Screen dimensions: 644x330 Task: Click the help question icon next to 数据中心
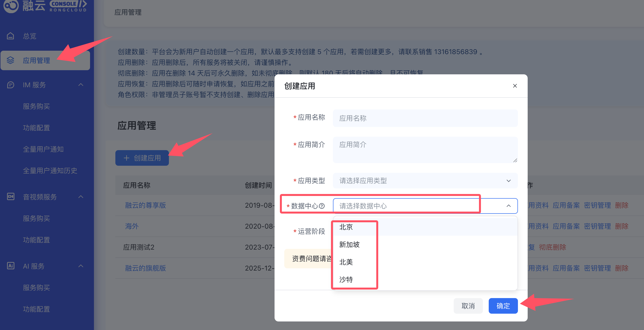[322, 206]
